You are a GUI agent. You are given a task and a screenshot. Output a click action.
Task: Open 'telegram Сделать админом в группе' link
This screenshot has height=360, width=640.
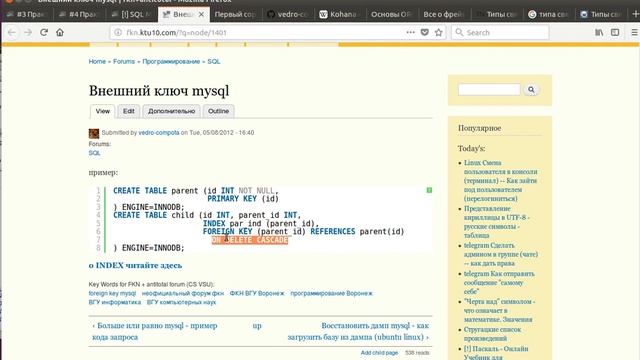tap(501, 254)
